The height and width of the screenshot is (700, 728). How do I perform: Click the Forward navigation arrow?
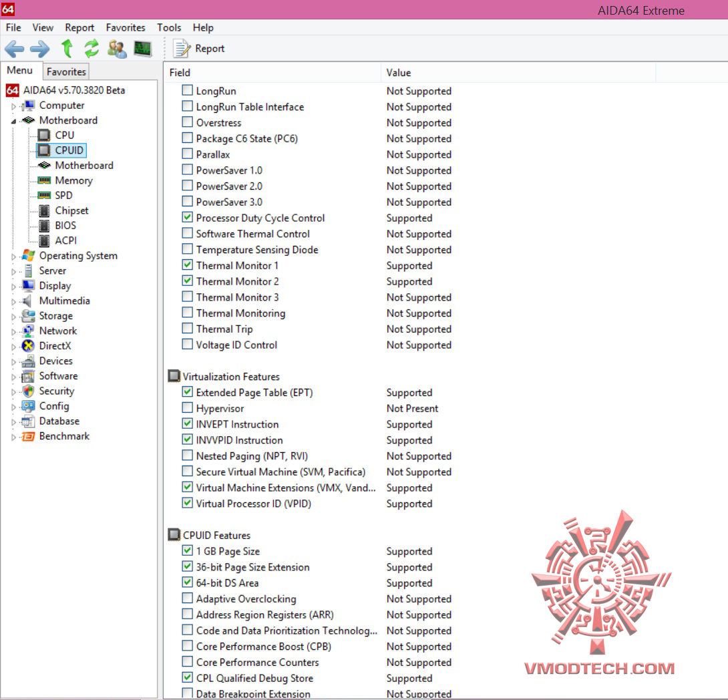pyautogui.click(x=39, y=49)
